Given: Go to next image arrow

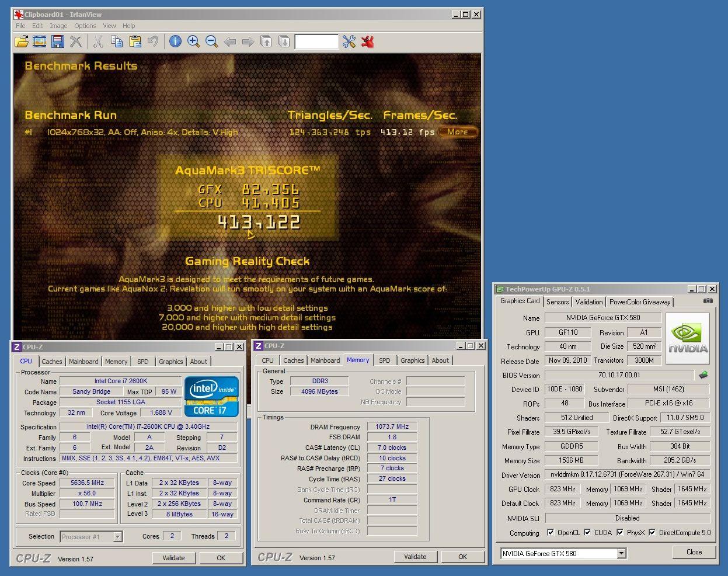Looking at the screenshot, I should pyautogui.click(x=248, y=41).
